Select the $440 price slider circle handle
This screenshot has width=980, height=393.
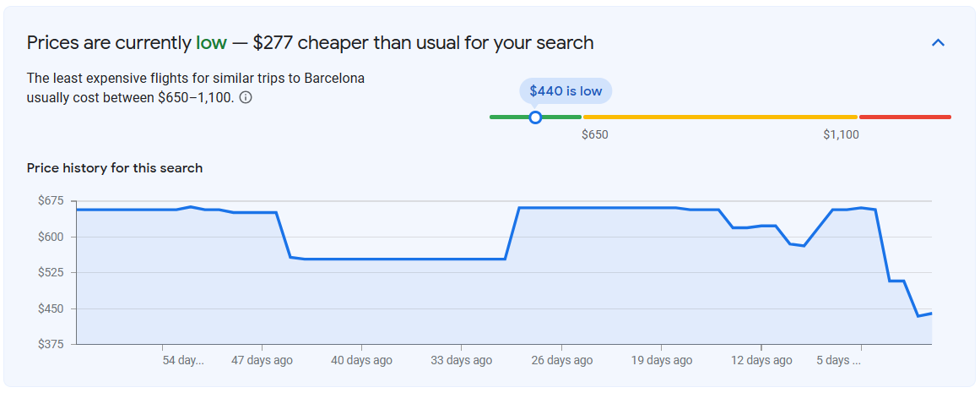(x=535, y=117)
